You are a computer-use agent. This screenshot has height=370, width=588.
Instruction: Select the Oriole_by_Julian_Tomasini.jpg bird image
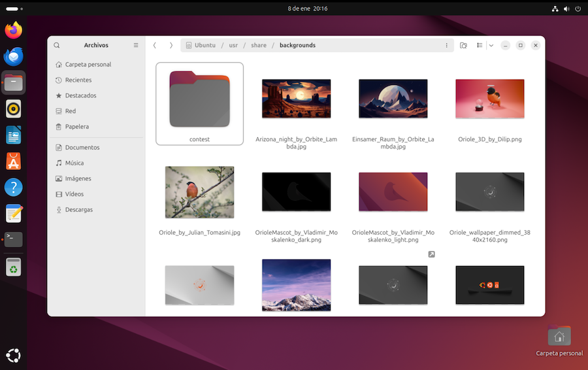(199, 192)
